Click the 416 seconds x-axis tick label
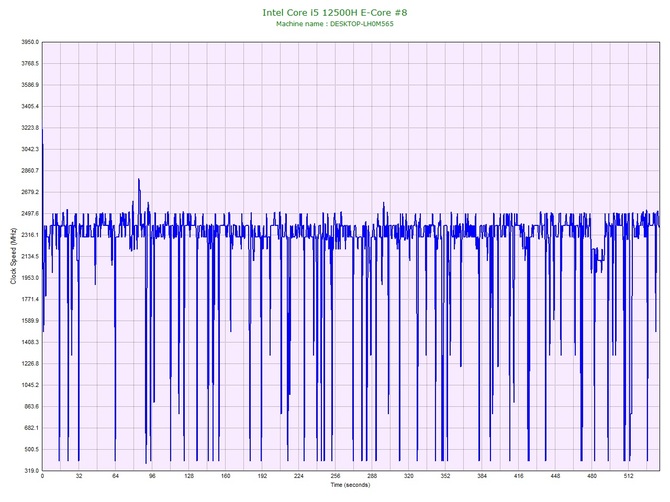The height and width of the screenshot is (502, 670). click(519, 476)
